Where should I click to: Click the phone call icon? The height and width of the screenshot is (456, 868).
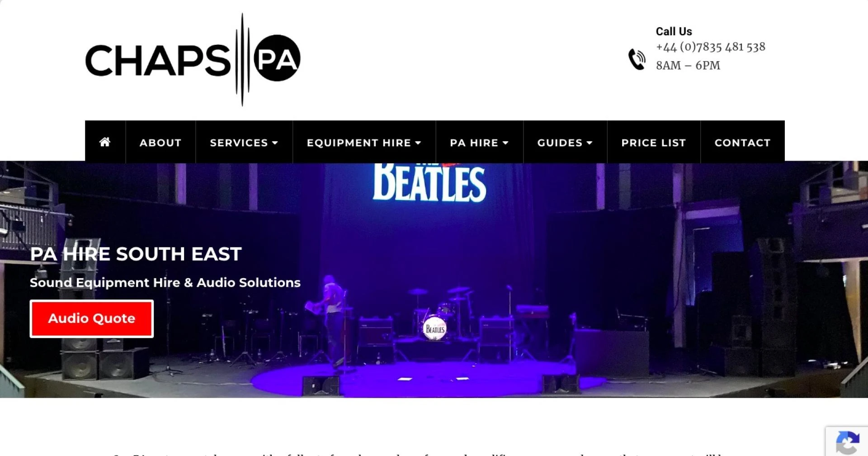click(x=637, y=59)
